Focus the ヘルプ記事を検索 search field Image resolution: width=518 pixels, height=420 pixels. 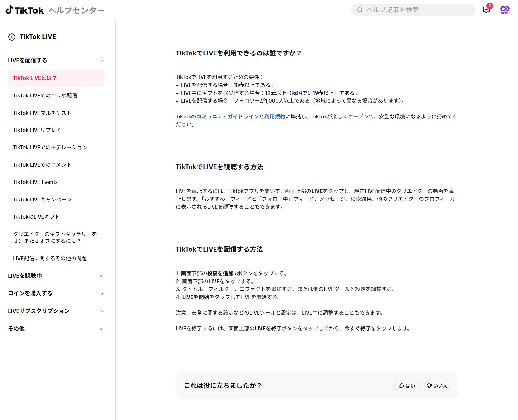[413, 10]
